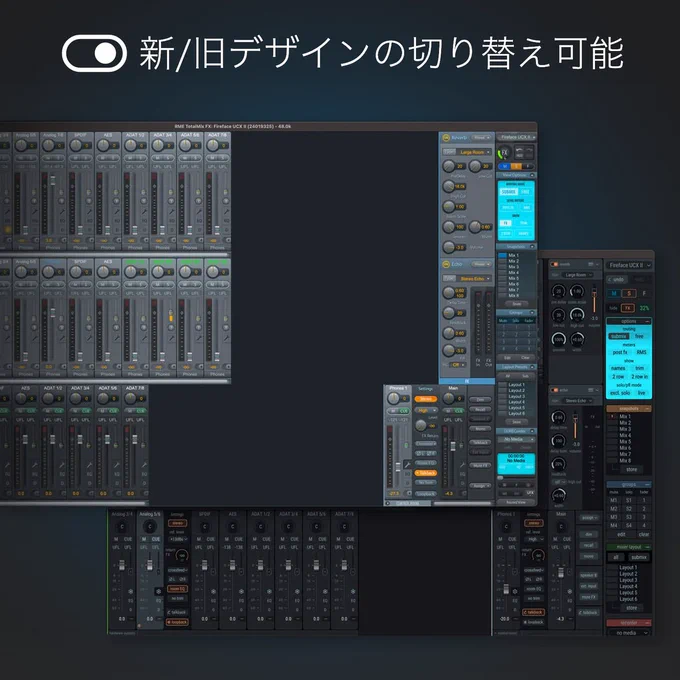The height and width of the screenshot is (680, 680).
Task: Select 'all' in dark window's mixer layout
Action: click(x=615, y=557)
